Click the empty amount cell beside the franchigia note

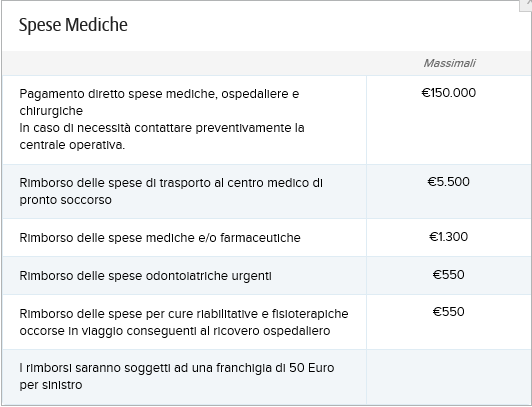tap(448, 377)
